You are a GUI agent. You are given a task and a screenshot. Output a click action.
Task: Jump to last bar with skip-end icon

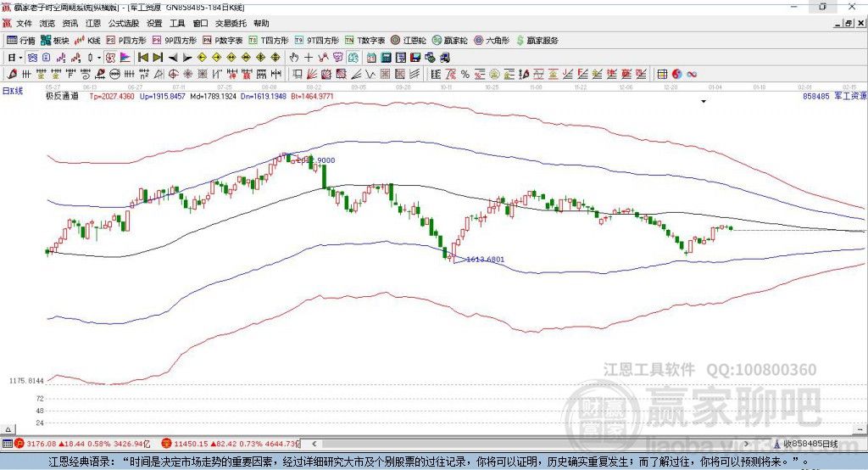pos(158,58)
